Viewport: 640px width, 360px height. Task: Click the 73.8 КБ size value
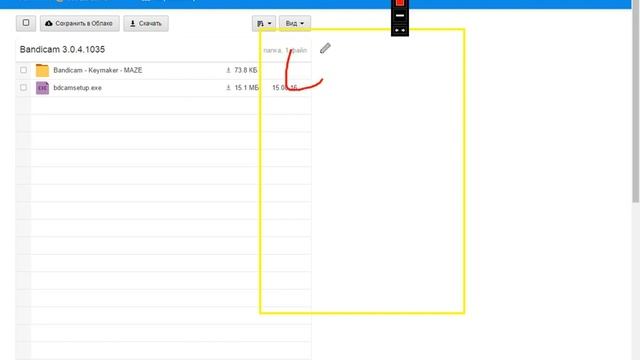click(x=246, y=70)
